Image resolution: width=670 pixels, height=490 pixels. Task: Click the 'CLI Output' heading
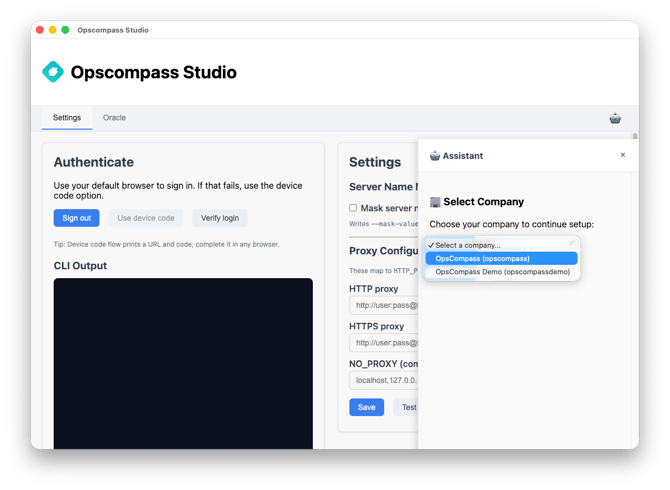pyautogui.click(x=80, y=266)
